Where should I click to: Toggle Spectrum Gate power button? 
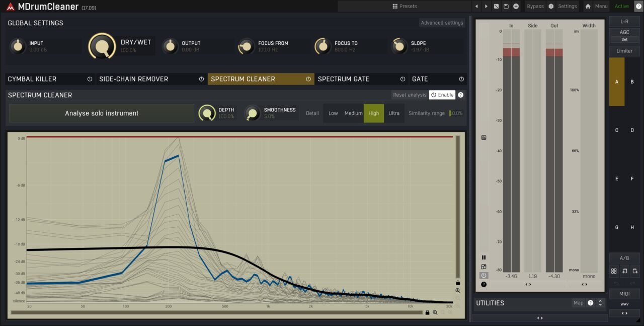[x=403, y=79]
